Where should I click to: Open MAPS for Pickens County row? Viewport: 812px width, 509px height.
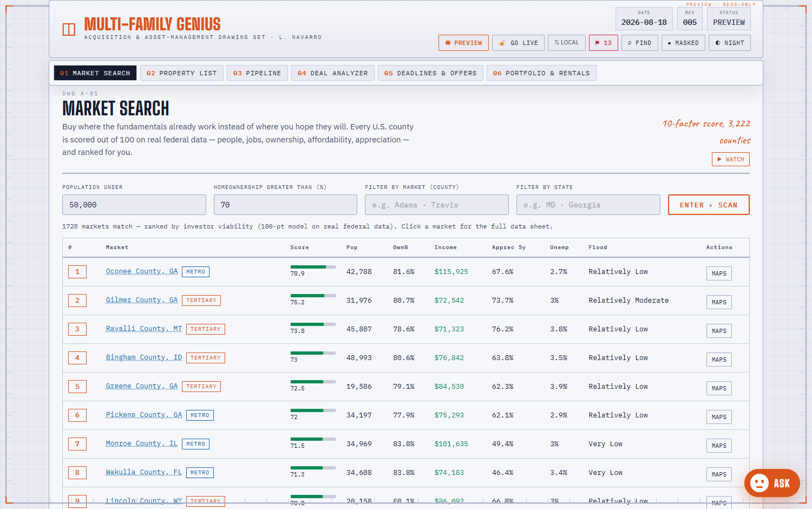point(719,417)
